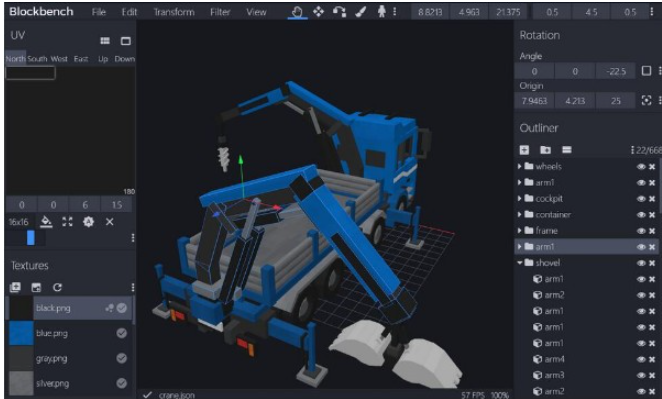The image size is (662, 399).
Task: Click the Auto UV gear icon
Action: coord(88,222)
